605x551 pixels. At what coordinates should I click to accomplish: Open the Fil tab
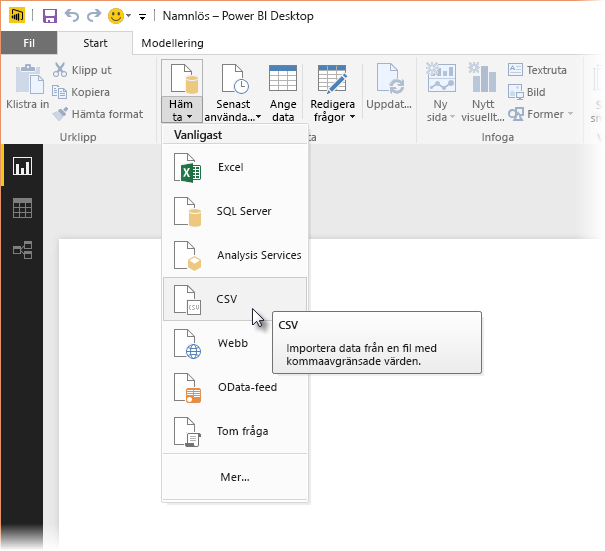click(x=29, y=43)
